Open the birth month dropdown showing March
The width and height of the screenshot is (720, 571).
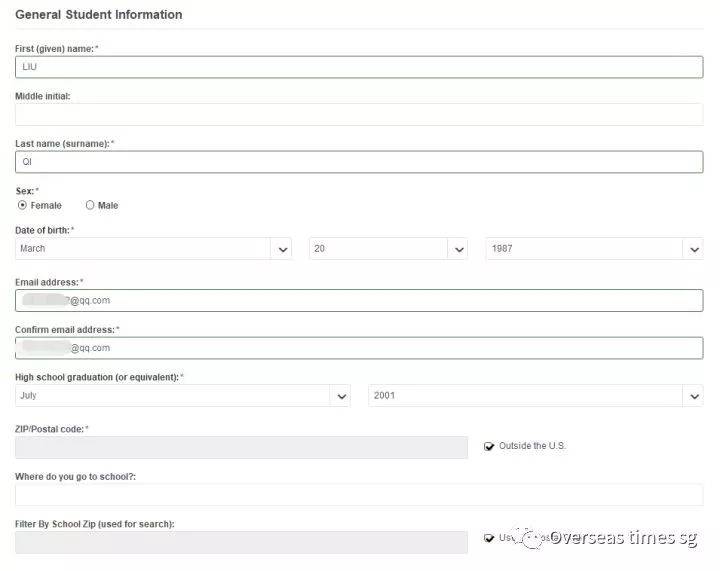pyautogui.click(x=154, y=249)
